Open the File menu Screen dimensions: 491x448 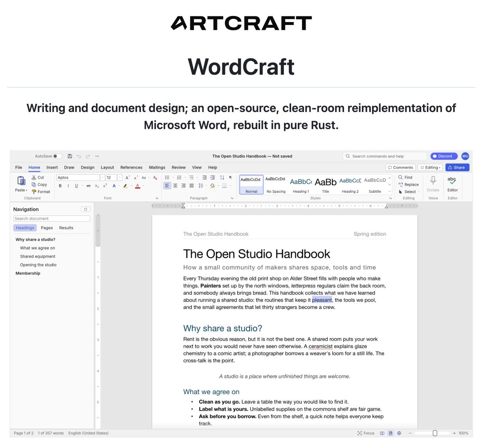[x=19, y=168]
